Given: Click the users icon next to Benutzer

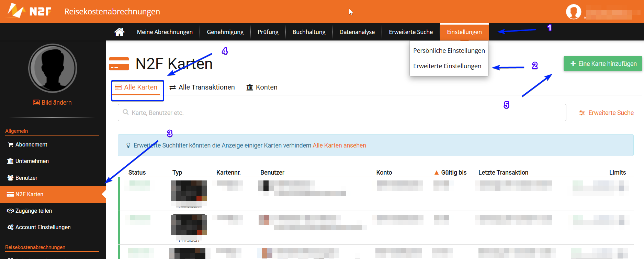Looking at the screenshot, I should click(x=10, y=178).
